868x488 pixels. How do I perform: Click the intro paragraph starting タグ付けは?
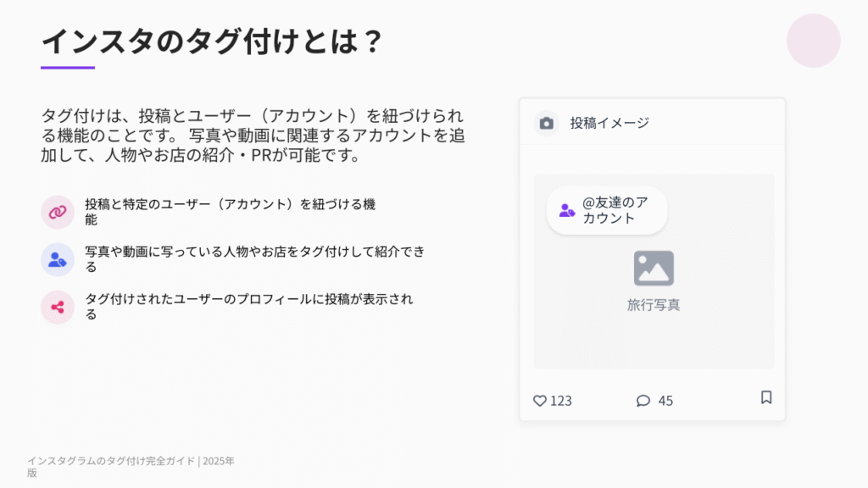coord(253,136)
